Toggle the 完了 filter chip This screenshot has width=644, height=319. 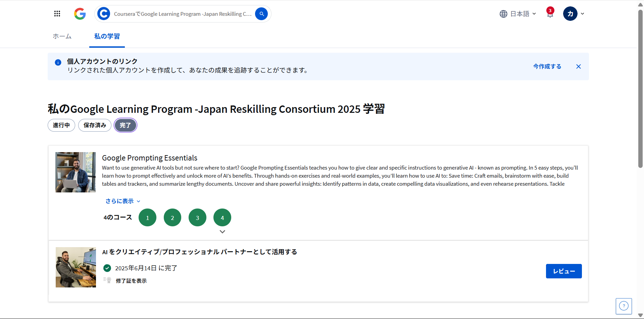pyautogui.click(x=125, y=125)
